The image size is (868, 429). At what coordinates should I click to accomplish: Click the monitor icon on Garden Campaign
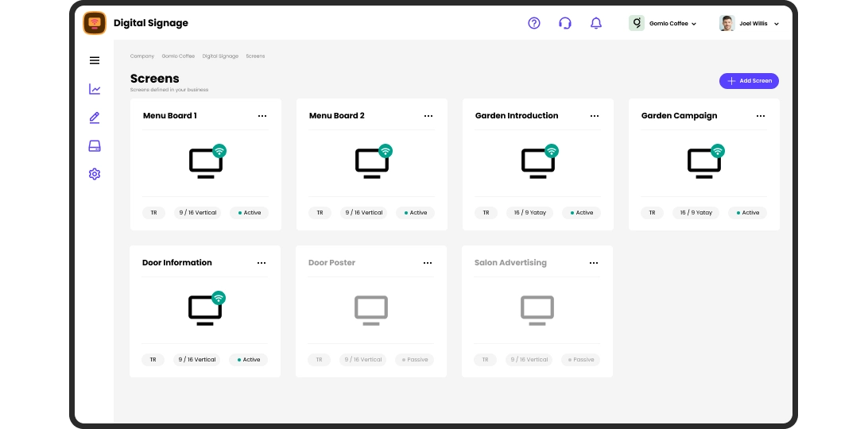pos(704,164)
